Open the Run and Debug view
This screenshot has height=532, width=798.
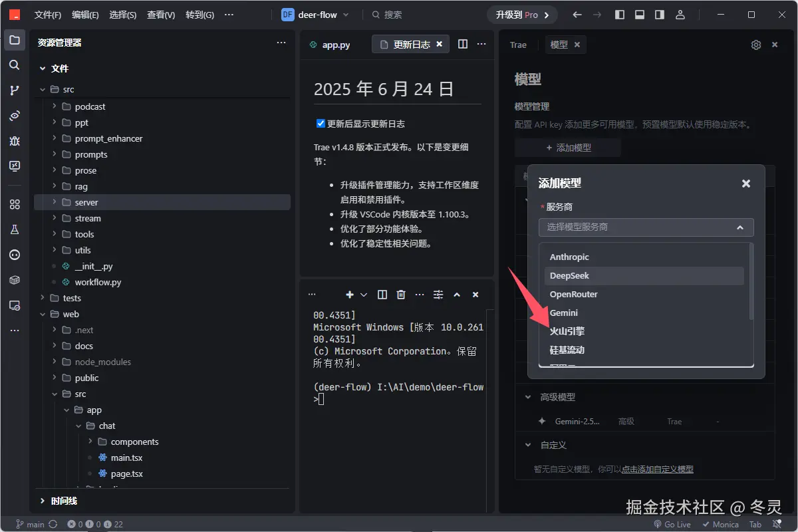(15, 141)
